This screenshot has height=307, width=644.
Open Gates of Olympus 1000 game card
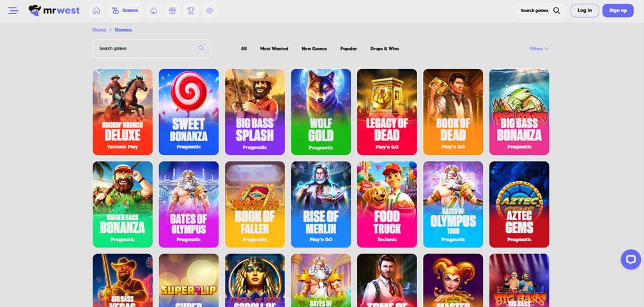[x=453, y=204]
